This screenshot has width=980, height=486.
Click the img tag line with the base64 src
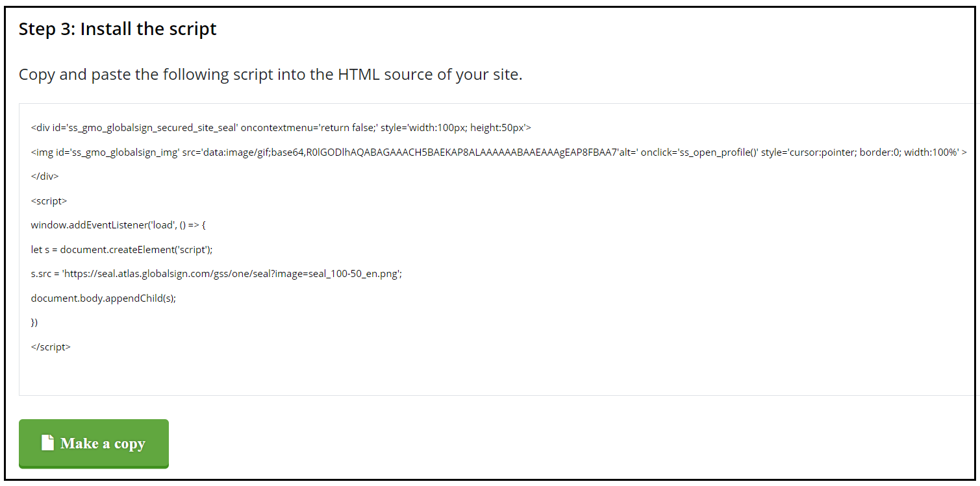pos(499,152)
